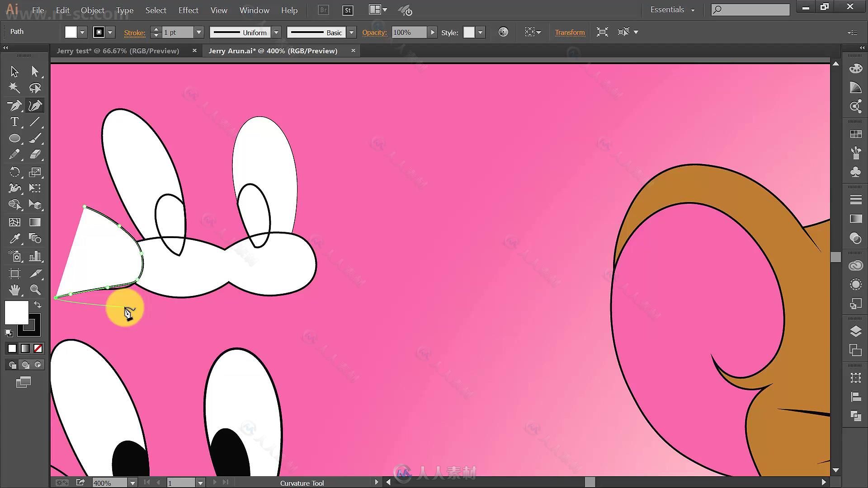Image resolution: width=868 pixels, height=488 pixels.
Task: Open the Creative Cloud Libraries panel
Action: (x=855, y=266)
